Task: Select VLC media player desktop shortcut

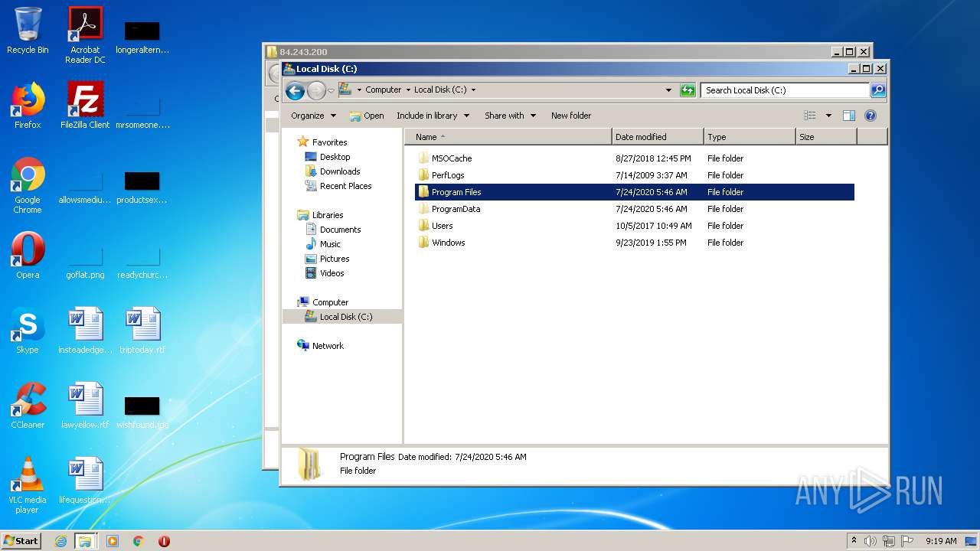Action: click(x=28, y=486)
